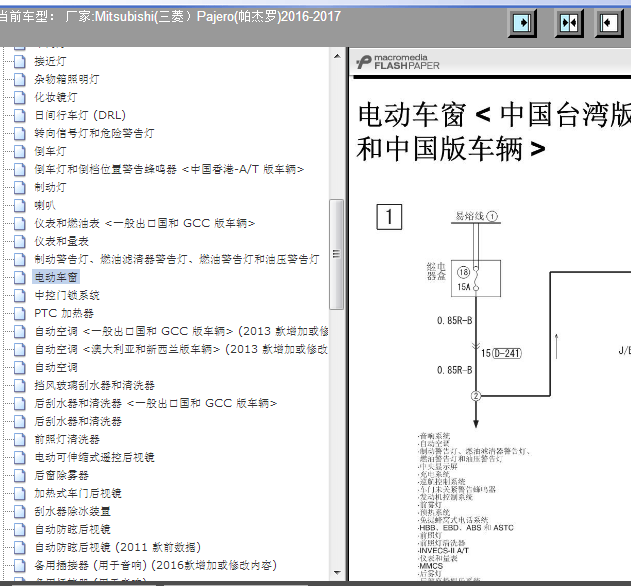Click the page icon beside 电动车窗
Screen dimensions: 631x586
[x=19, y=277]
